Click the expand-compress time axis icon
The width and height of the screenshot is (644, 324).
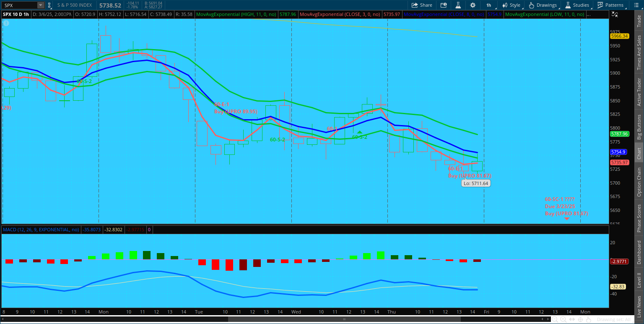pyautogui.click(x=571, y=320)
